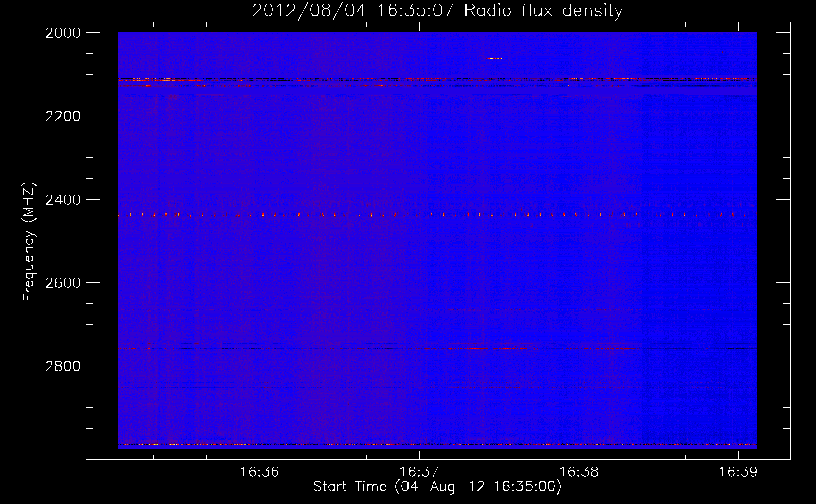Screen dimensions: 816x504
Task: Click the x-axis label "Start Time (04-Aug-12 16:35:00)"
Action: click(x=437, y=487)
